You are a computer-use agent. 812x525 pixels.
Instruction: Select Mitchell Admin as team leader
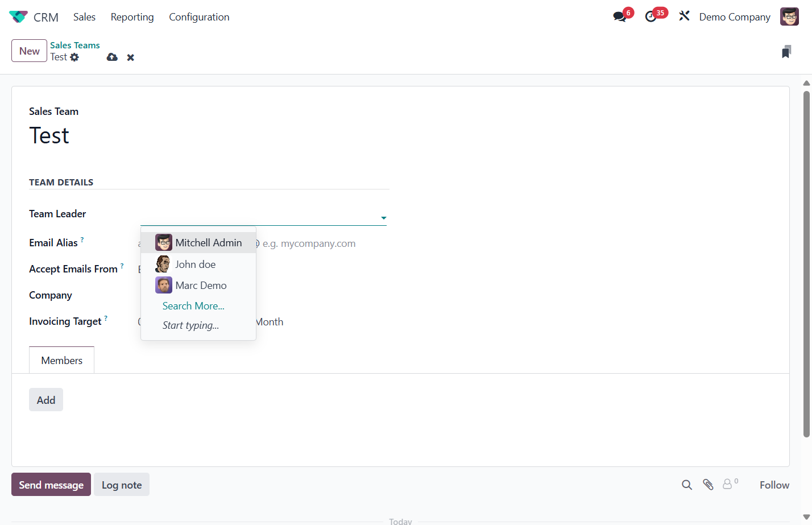point(198,243)
